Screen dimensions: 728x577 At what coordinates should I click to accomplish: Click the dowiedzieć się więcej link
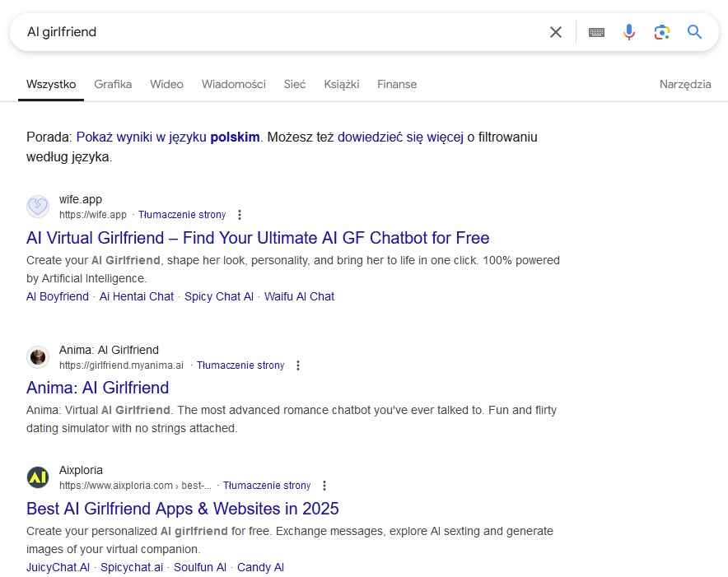(x=400, y=137)
